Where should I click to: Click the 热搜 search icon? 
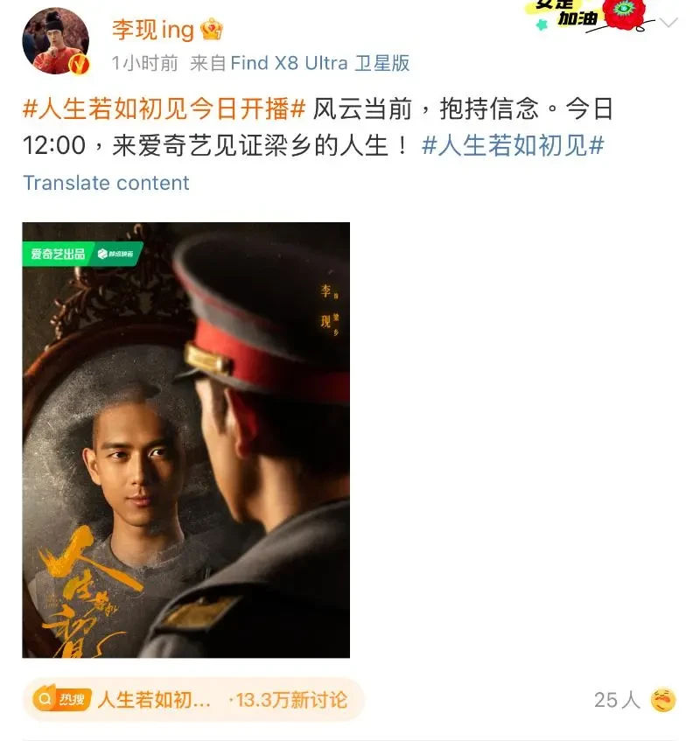pos(45,699)
